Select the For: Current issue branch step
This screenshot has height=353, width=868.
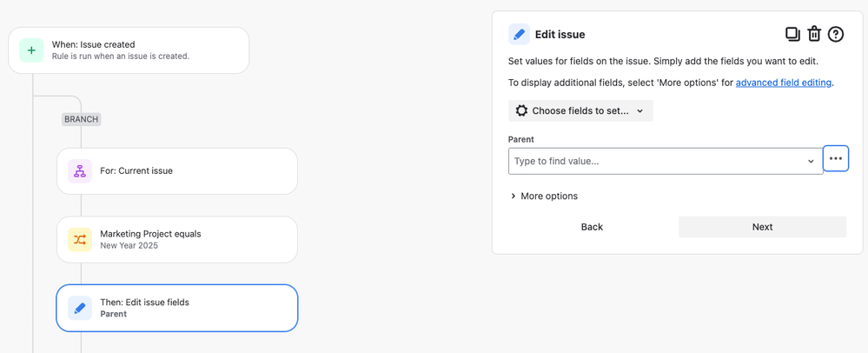[177, 170]
